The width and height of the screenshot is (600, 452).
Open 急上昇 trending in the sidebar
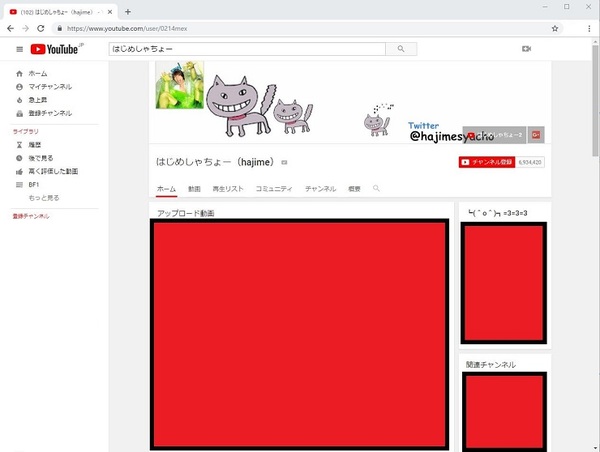[x=32, y=100]
